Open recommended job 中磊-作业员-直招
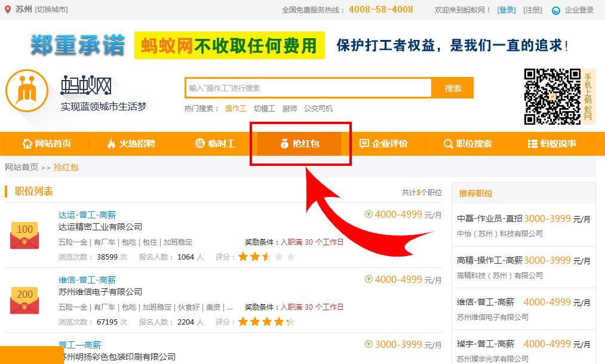This screenshot has width=605, height=364. (x=490, y=218)
